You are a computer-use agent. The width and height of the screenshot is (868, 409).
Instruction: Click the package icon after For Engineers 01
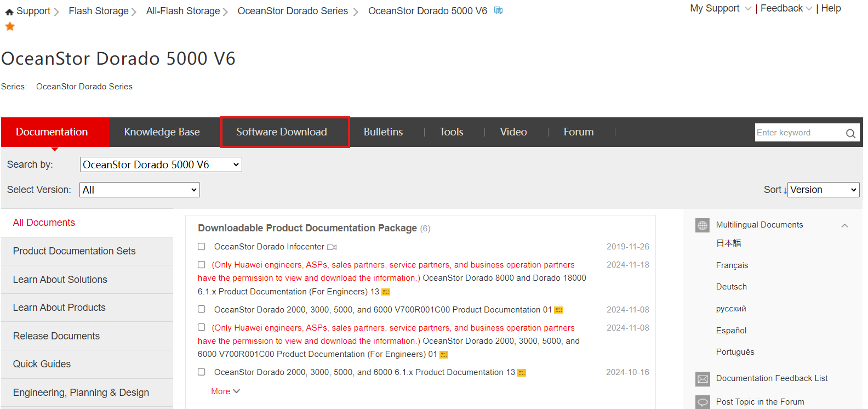point(444,355)
